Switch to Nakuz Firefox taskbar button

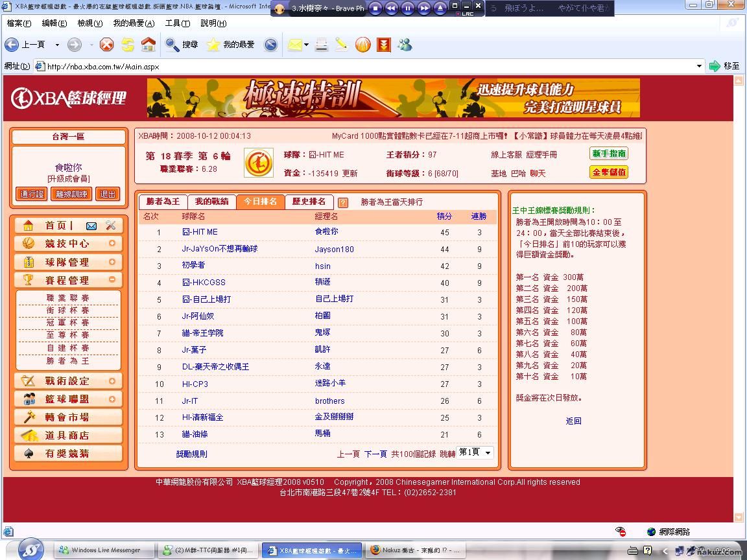(x=416, y=550)
